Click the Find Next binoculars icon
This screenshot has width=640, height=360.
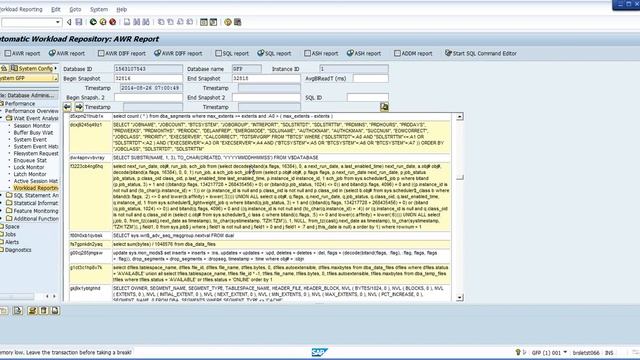coord(146,22)
